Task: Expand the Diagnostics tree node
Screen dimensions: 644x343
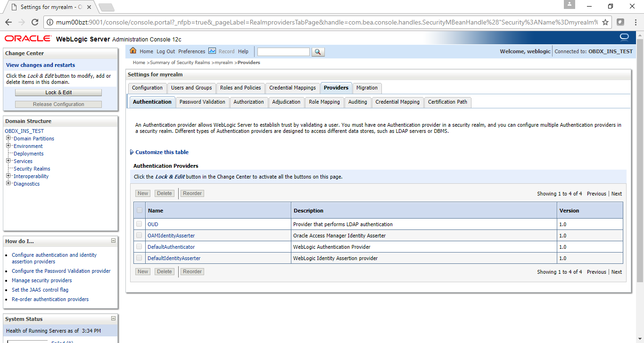Action: tap(8, 184)
